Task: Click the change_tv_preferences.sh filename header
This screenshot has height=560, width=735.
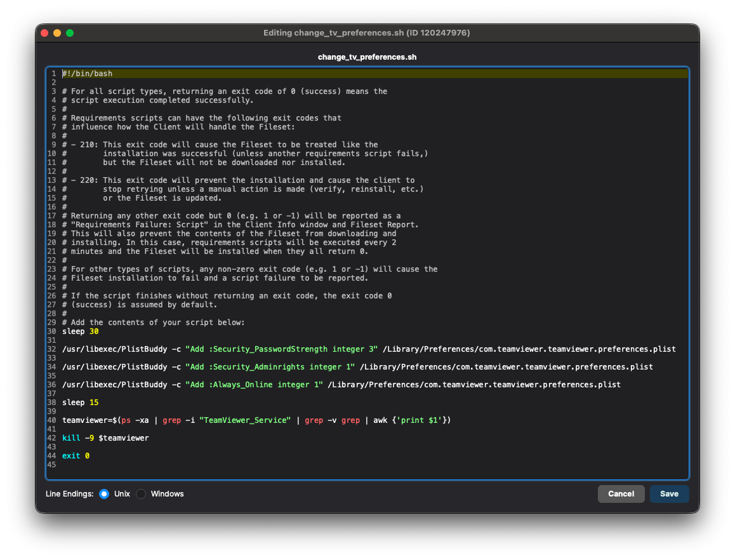Action: 367,57
